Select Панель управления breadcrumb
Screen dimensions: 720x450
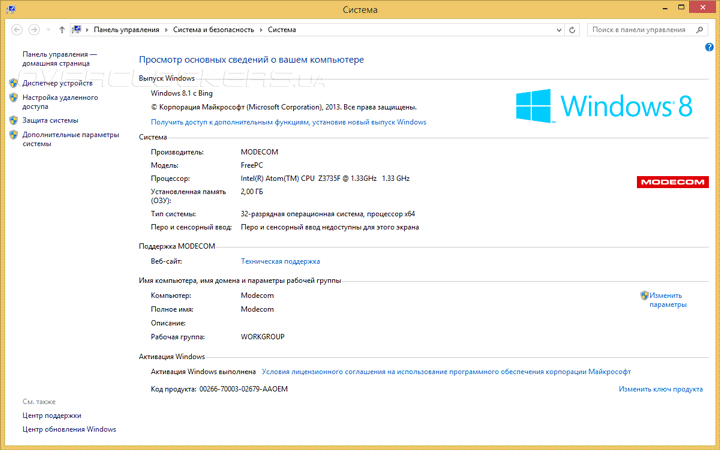[126, 30]
